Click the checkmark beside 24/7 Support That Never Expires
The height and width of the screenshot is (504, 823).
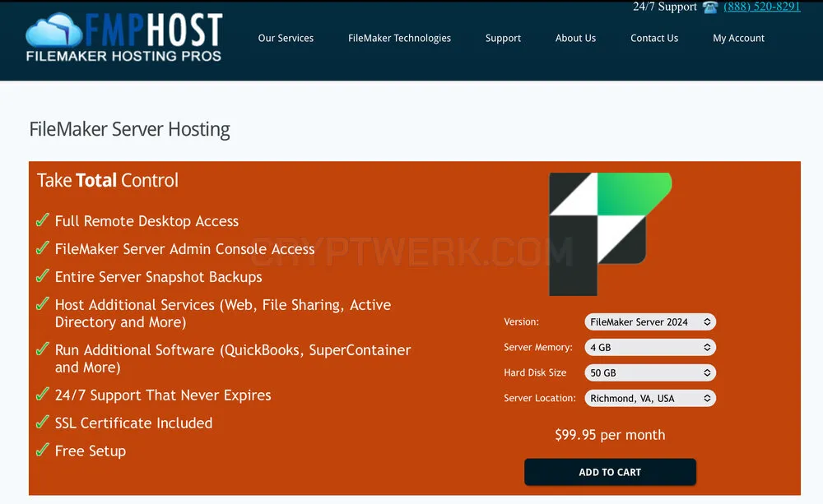(x=43, y=393)
